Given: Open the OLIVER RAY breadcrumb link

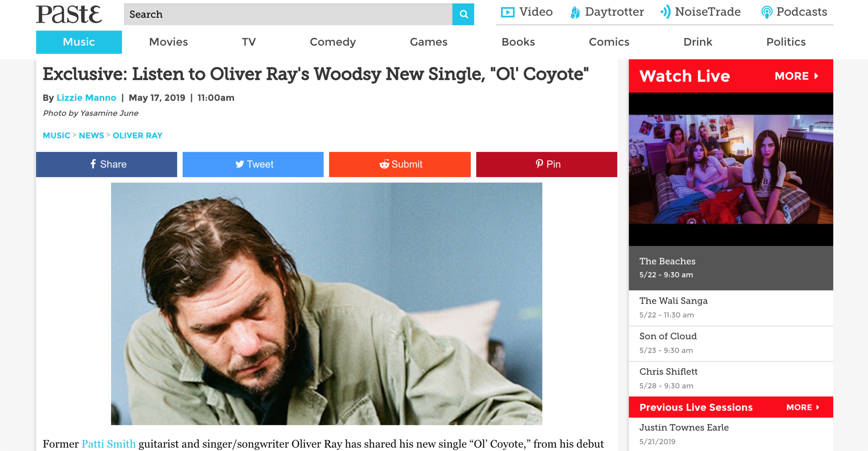Looking at the screenshot, I should 137,135.
